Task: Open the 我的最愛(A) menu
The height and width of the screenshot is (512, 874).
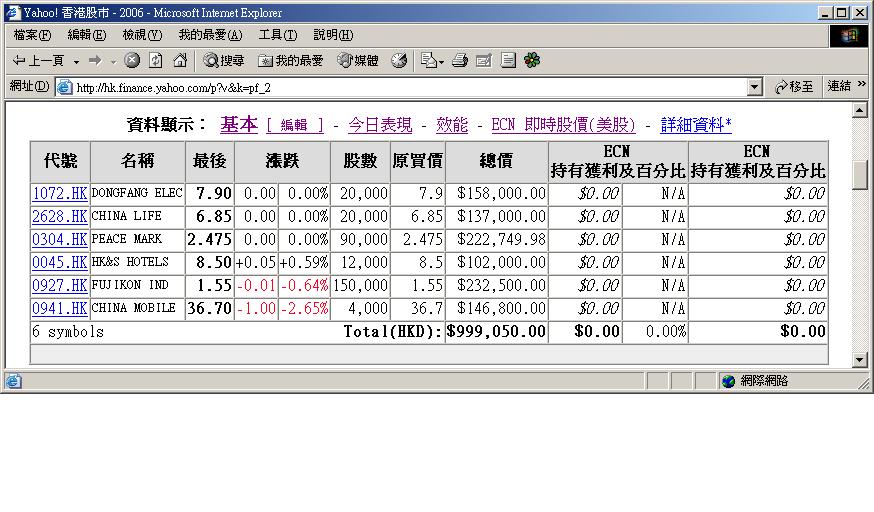Action: coord(210,35)
